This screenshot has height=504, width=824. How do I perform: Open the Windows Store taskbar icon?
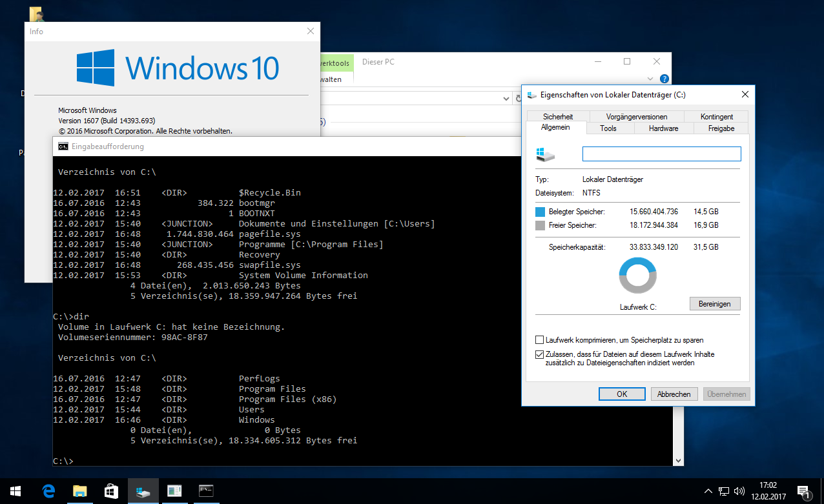click(x=111, y=491)
